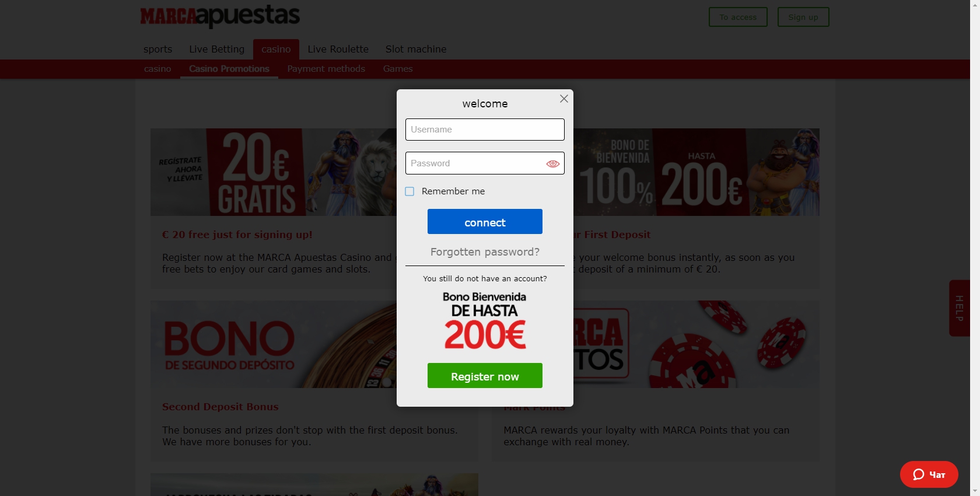Toggle password visibility eye icon

pyautogui.click(x=552, y=164)
